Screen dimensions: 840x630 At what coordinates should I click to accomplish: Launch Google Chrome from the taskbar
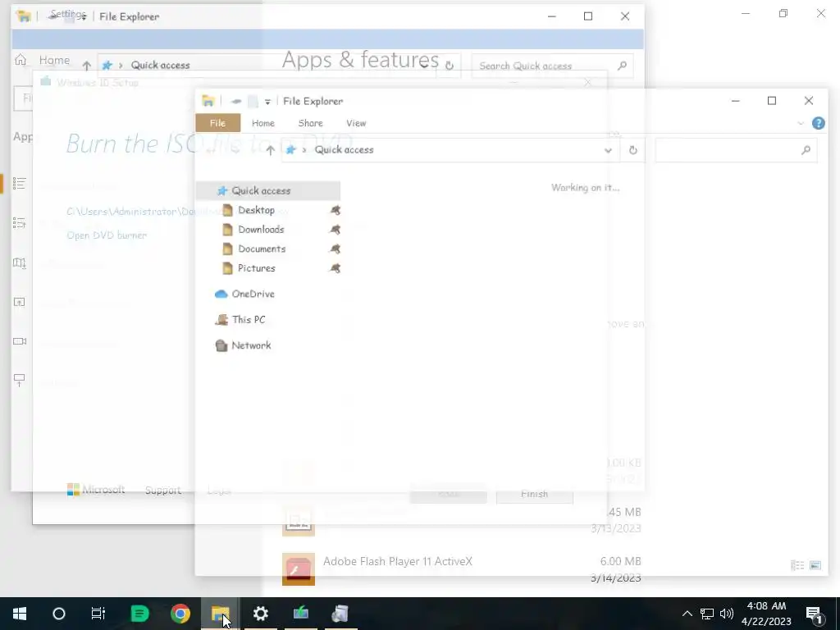[x=180, y=614]
